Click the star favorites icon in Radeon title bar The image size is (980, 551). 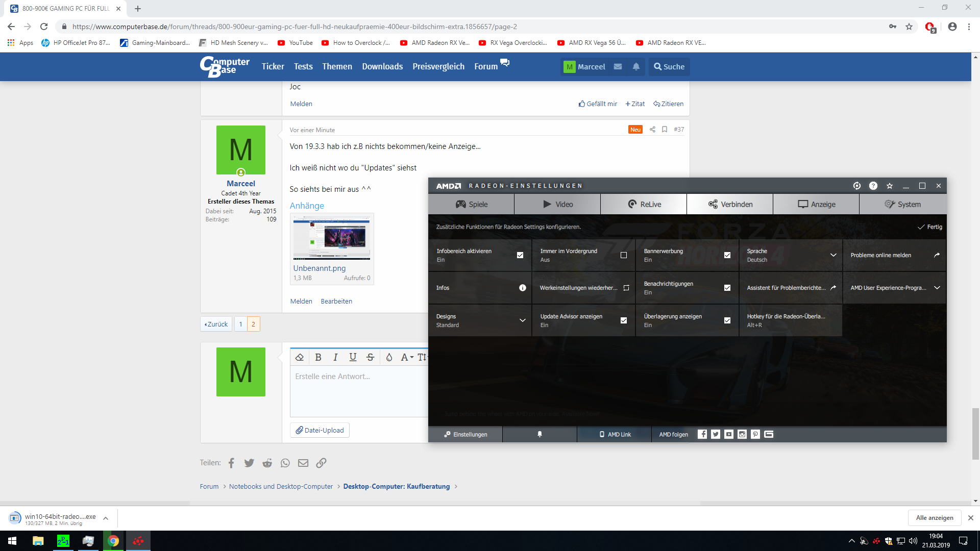(890, 186)
